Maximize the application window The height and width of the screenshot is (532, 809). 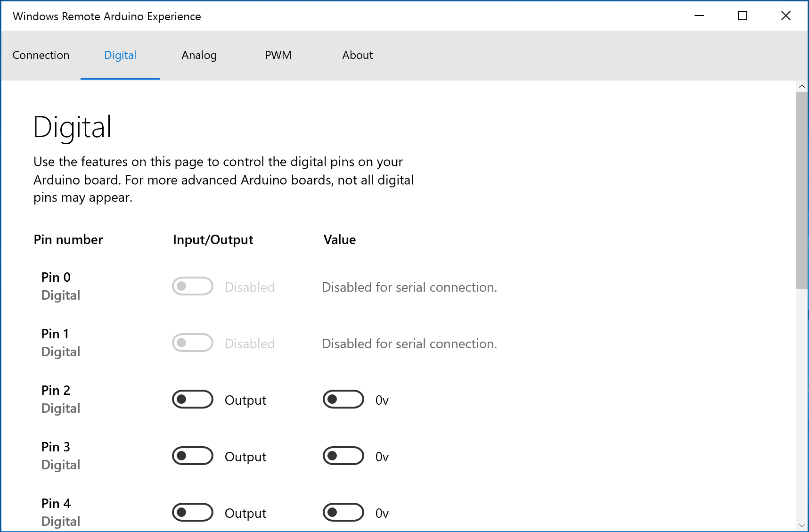tap(743, 16)
